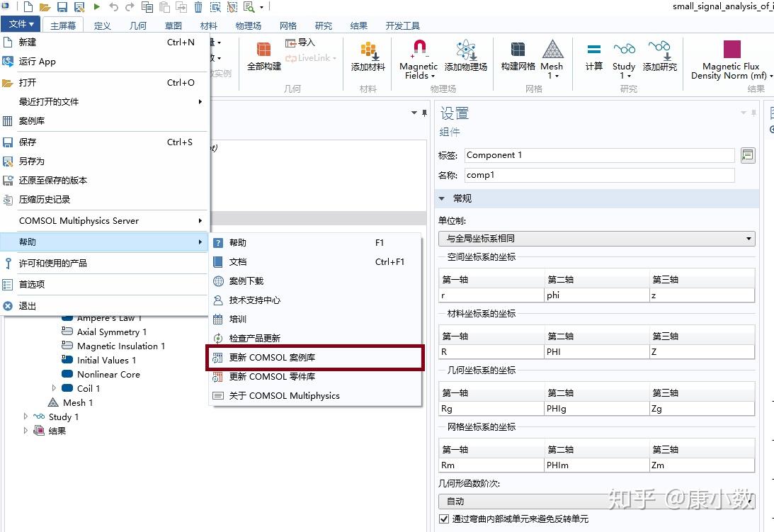The image size is (774, 532).
Task: Expand the Coil 1 tree node
Action: coord(55,388)
